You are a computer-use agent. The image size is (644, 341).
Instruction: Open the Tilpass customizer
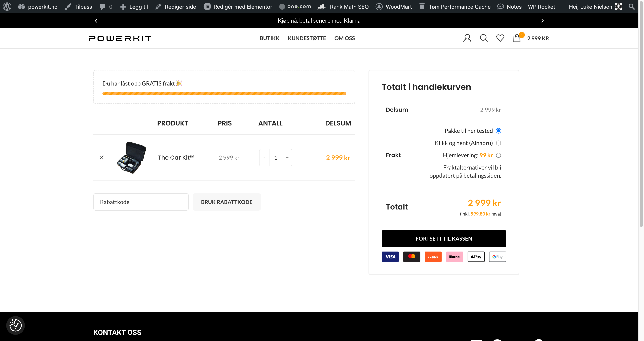click(x=78, y=7)
